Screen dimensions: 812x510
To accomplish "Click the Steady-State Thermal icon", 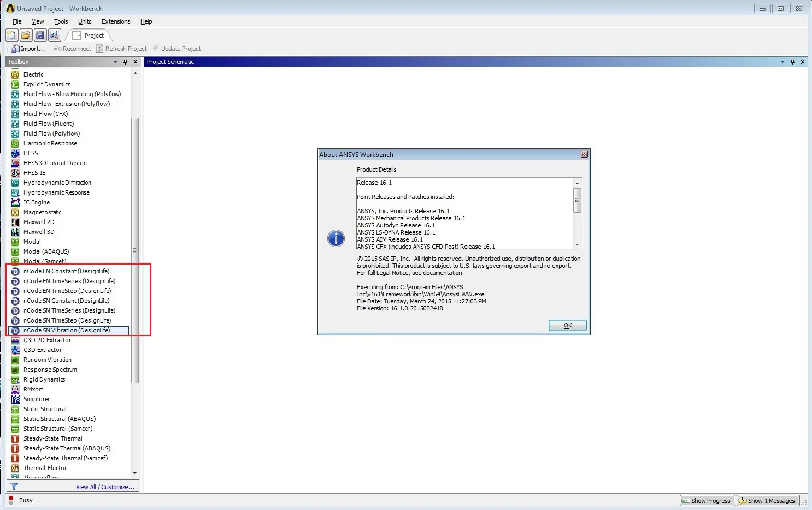I will (x=15, y=438).
